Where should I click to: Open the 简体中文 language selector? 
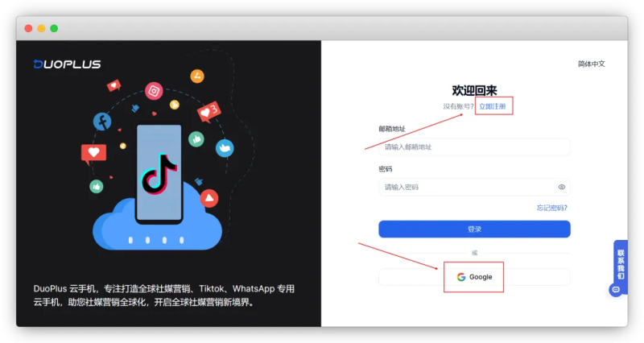pos(591,64)
